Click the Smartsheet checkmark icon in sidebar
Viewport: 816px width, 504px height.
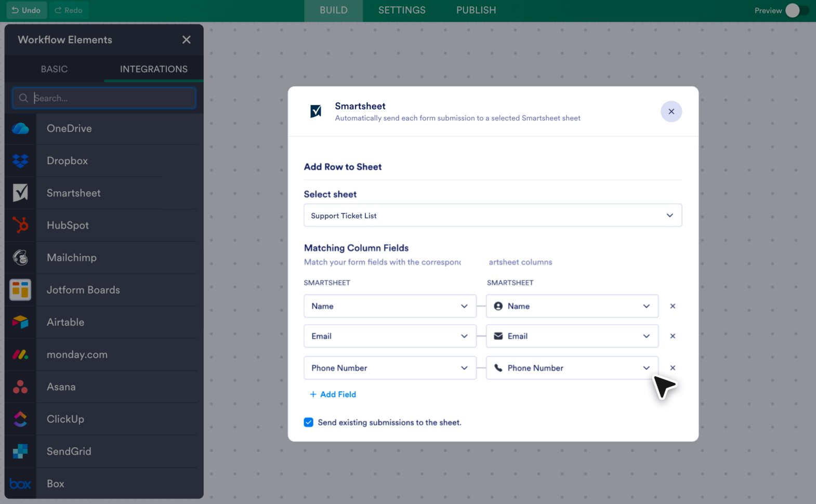[20, 193]
